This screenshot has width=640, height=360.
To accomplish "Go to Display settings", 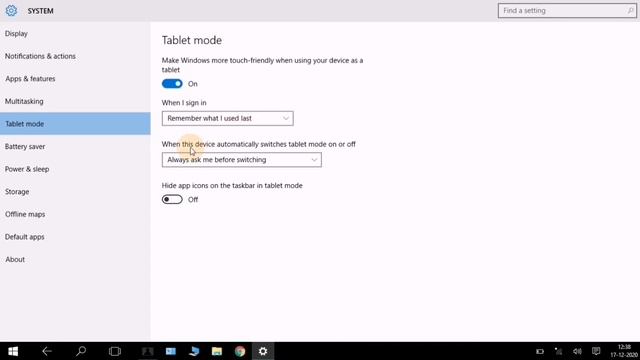I will click(75, 33).
